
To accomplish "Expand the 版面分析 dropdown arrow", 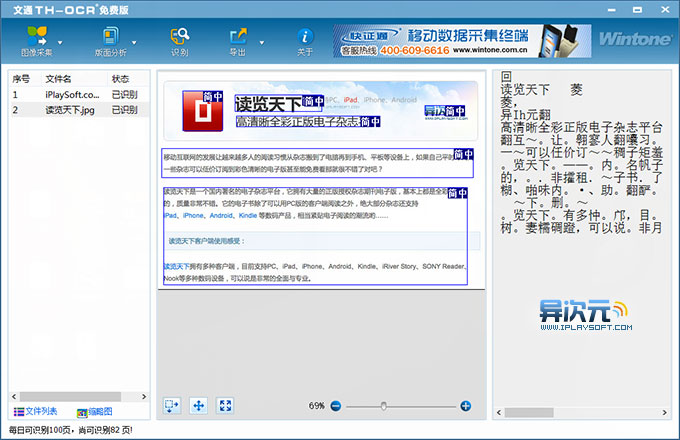I will (x=134, y=42).
